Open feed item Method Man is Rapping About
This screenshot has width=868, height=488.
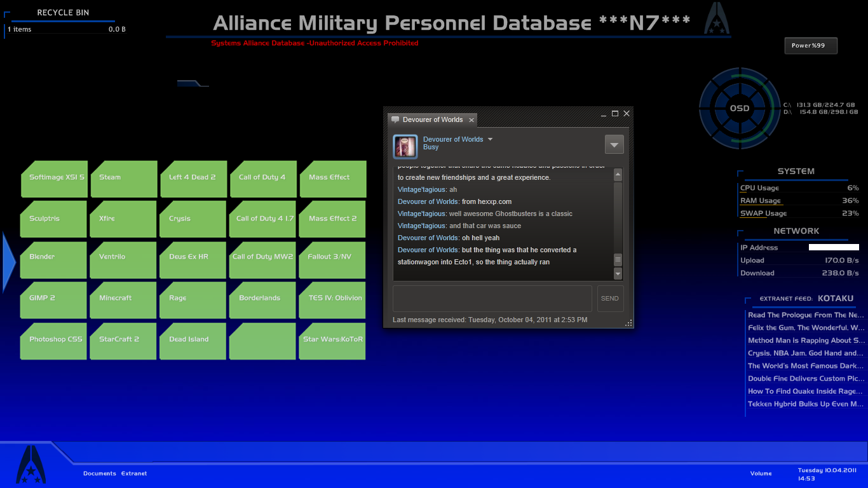806,341
